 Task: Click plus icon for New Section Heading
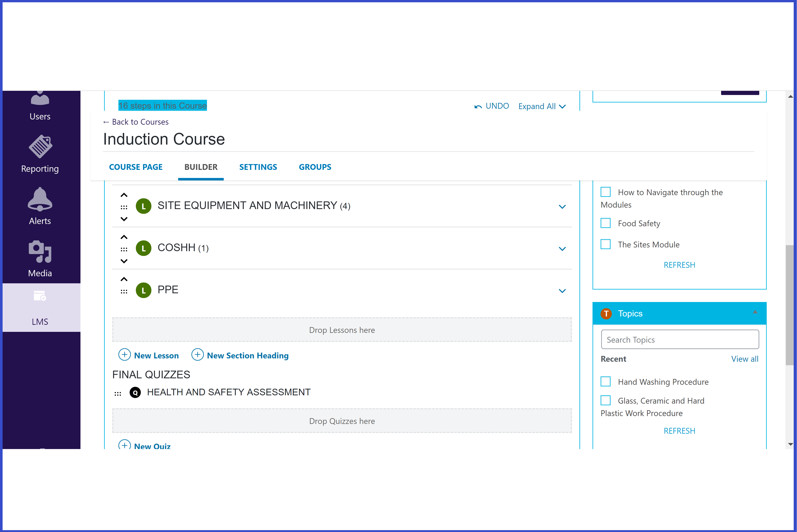tap(197, 354)
